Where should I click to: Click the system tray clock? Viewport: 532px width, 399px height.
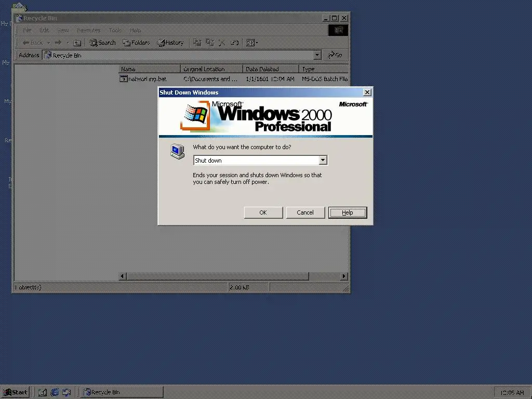(512, 393)
